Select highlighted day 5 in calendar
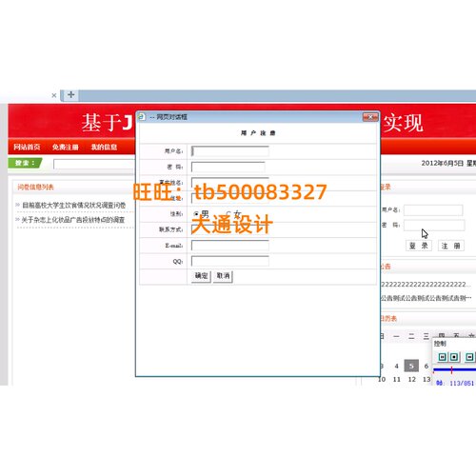The image size is (476, 476). click(x=411, y=366)
